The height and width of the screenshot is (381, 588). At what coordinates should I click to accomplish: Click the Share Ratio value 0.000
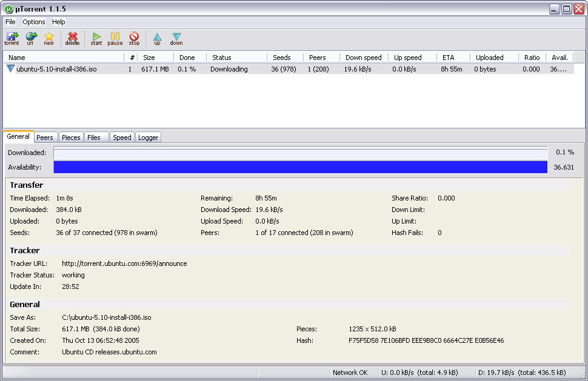(446, 198)
